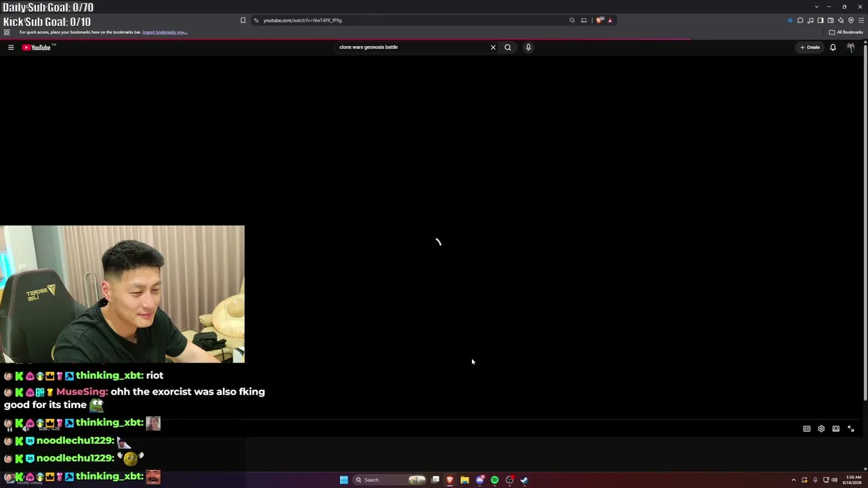Clear the YouTube search box text
The height and width of the screenshot is (488, 868).
tap(493, 47)
